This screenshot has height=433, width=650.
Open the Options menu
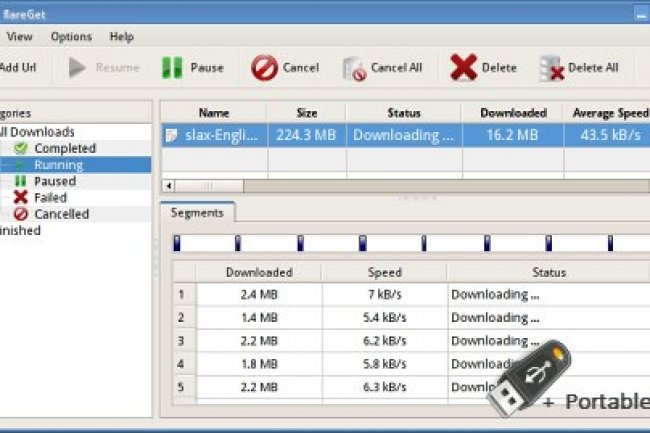pyautogui.click(x=71, y=37)
